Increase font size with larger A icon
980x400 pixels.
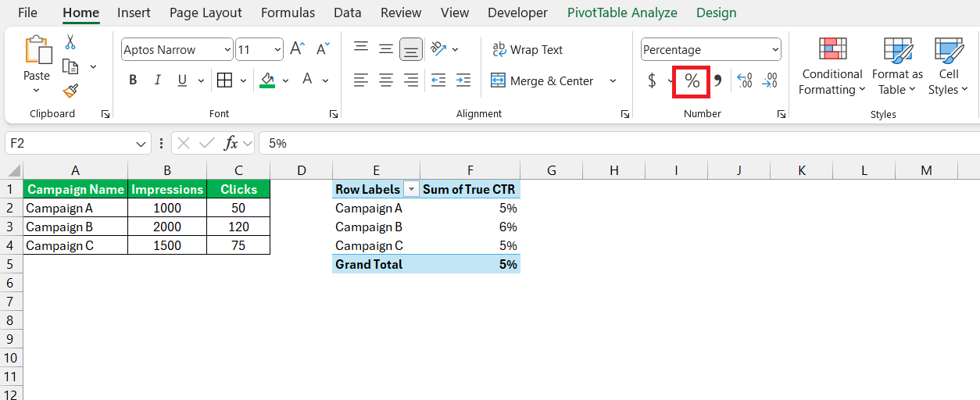[x=297, y=49]
